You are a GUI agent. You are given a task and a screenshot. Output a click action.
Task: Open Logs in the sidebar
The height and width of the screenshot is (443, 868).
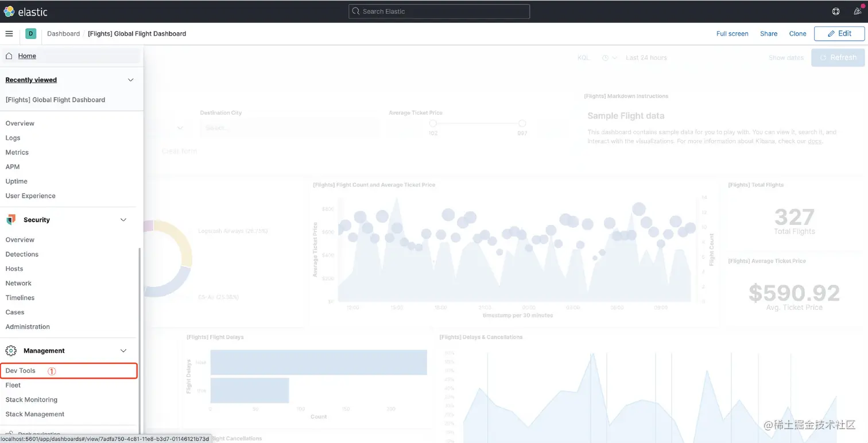tap(13, 138)
